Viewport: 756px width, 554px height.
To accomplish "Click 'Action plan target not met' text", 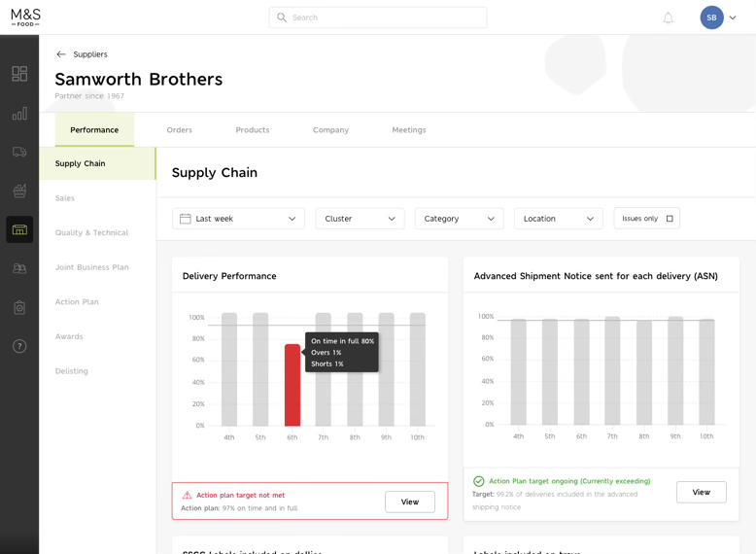I will point(240,495).
